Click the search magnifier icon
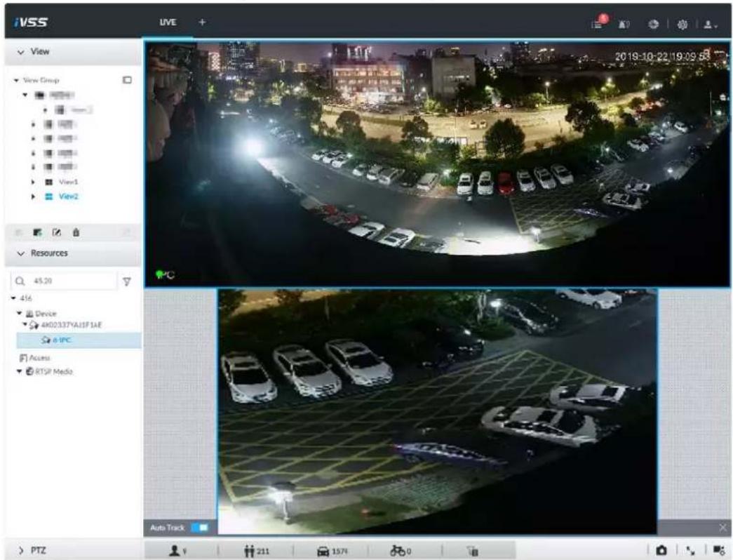Viewport: 733px width, 560px height. tap(20, 281)
